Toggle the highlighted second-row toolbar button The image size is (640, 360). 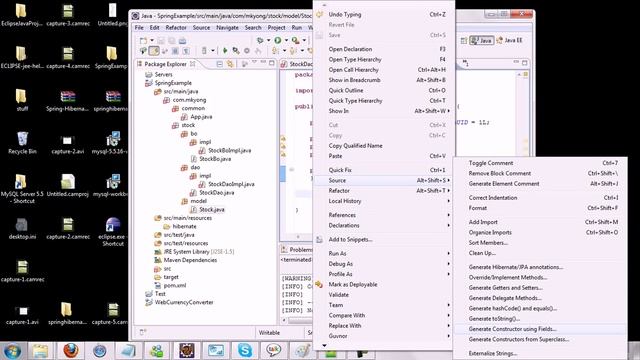154,51
